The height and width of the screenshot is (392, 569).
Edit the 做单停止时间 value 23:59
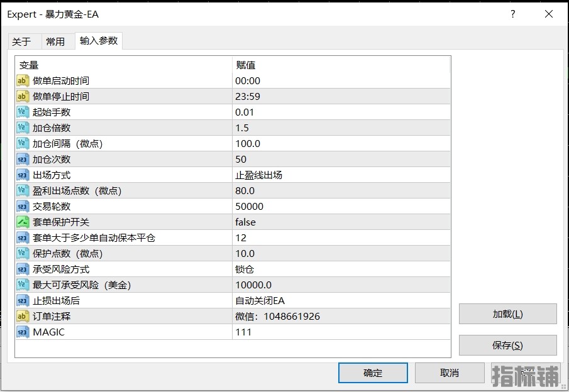(341, 97)
